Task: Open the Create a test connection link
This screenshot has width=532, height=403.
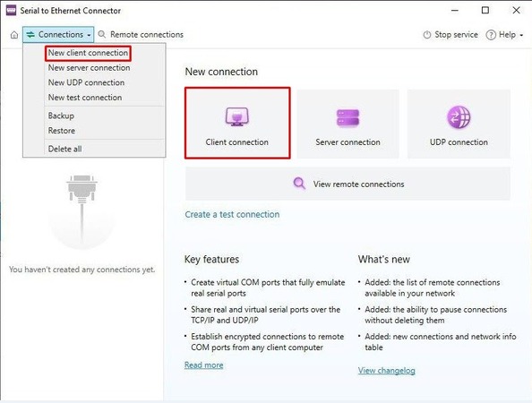Action: [232, 214]
